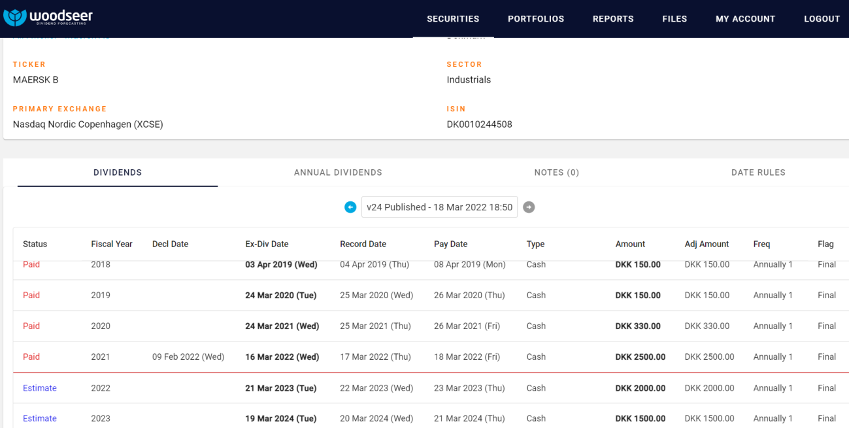The image size is (850, 428).
Task: Click amount DKK 2000.00 in bold
Action: point(640,388)
